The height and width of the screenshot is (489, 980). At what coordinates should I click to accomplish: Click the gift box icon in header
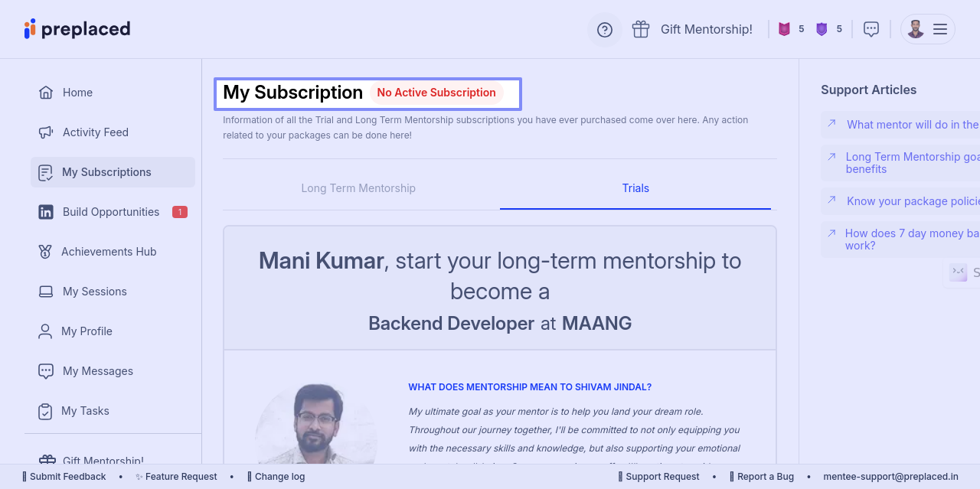pyautogui.click(x=641, y=29)
